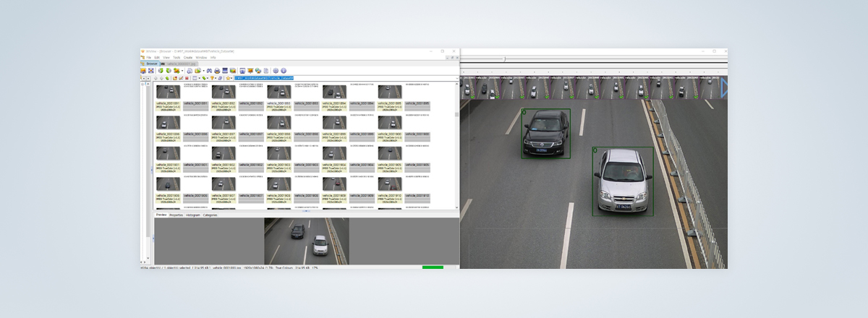Image resolution: width=868 pixels, height=318 pixels.
Task: Click the gear Options icon in toolbar
Action: [x=276, y=71]
